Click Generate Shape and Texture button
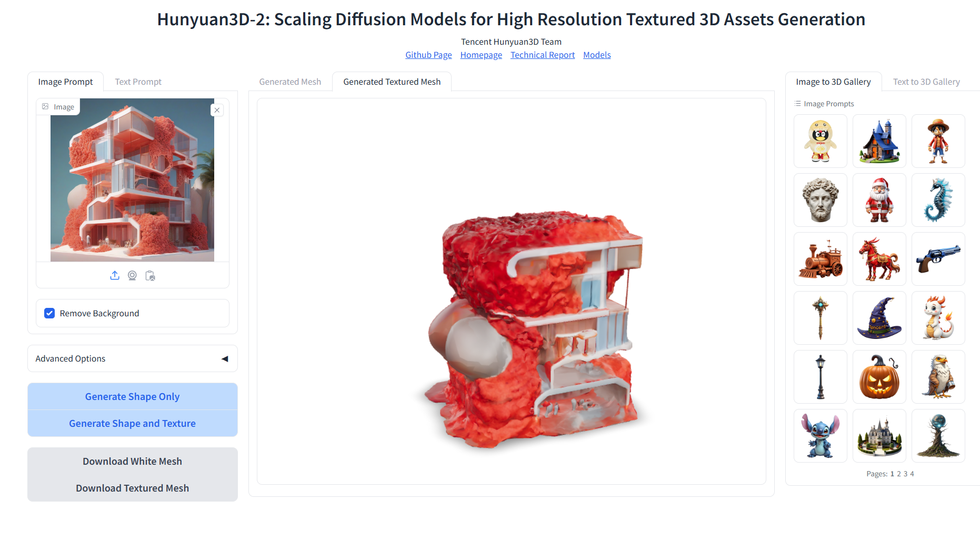 point(133,423)
